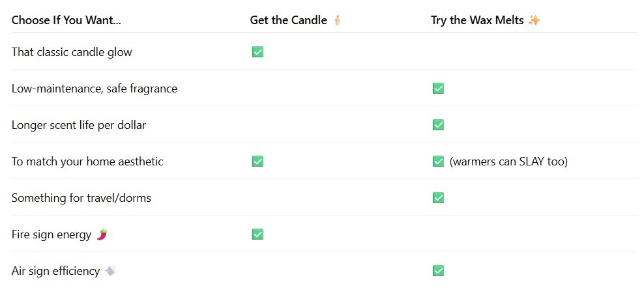The image size is (644, 295).
Task: Click the wind emoji beside Air sign efficiency
Action: click(x=110, y=271)
